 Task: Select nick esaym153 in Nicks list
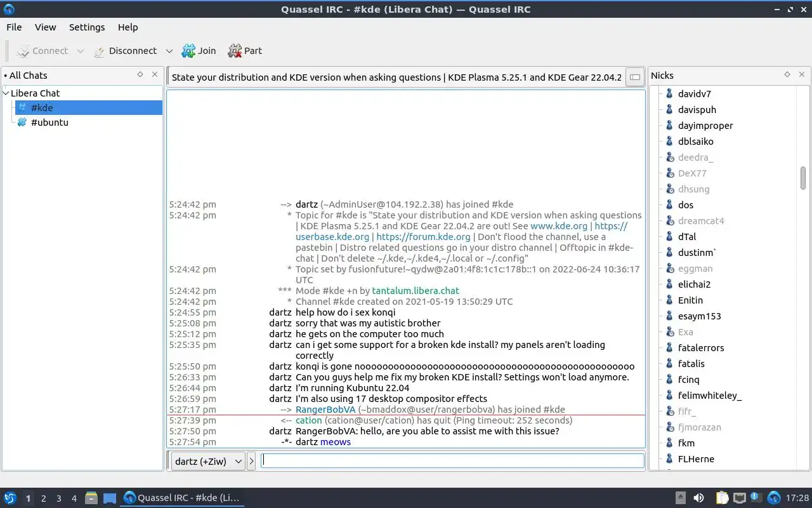click(x=699, y=316)
